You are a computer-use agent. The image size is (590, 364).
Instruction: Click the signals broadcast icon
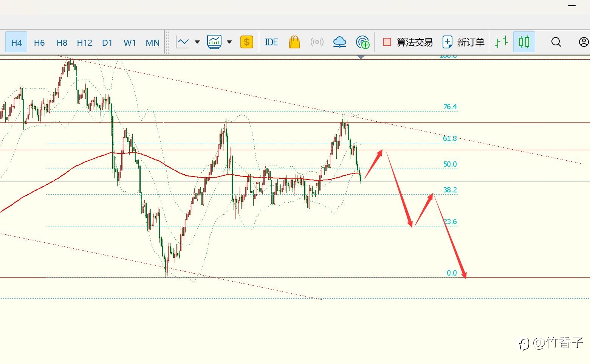[x=317, y=42]
